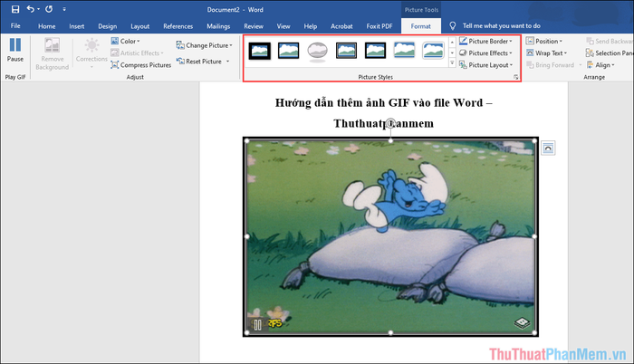The height and width of the screenshot is (364, 634).
Task: Open the Foxit PDF tab
Action: 379,26
